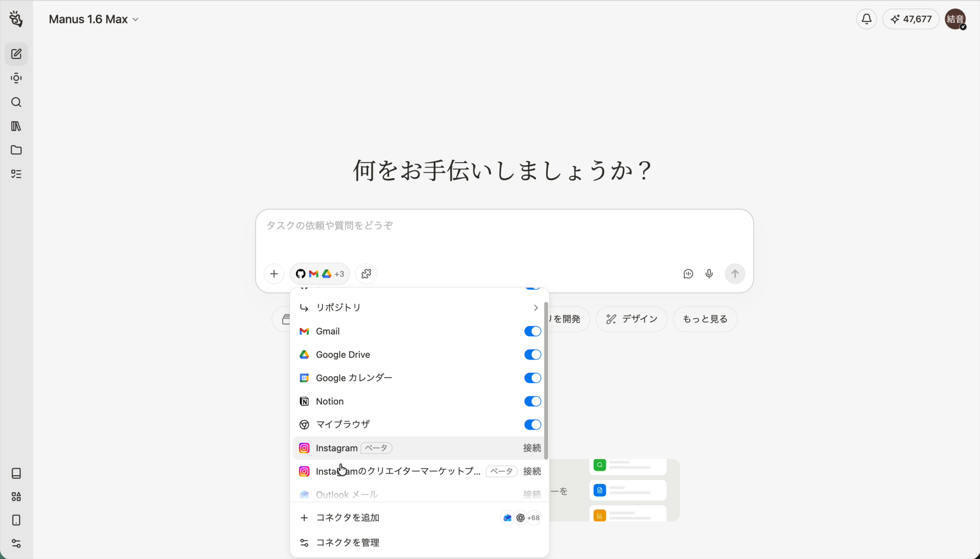Open connector settings via the puzzle icon
This screenshot has height=559, width=980.
pos(365,274)
